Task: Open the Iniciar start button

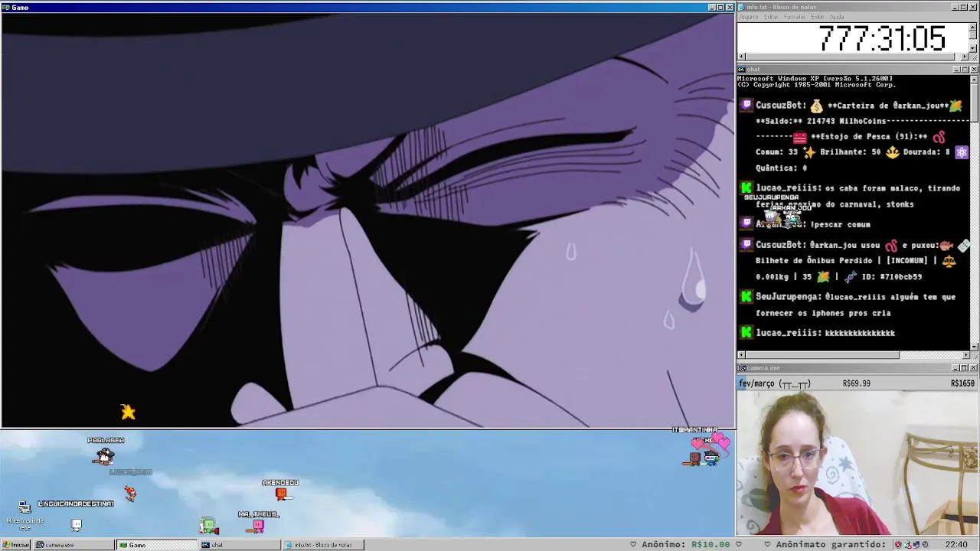Action: click(x=16, y=545)
